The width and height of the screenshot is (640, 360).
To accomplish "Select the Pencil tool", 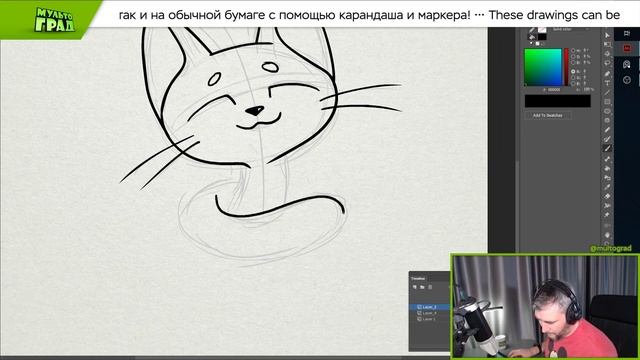I will point(607,129).
